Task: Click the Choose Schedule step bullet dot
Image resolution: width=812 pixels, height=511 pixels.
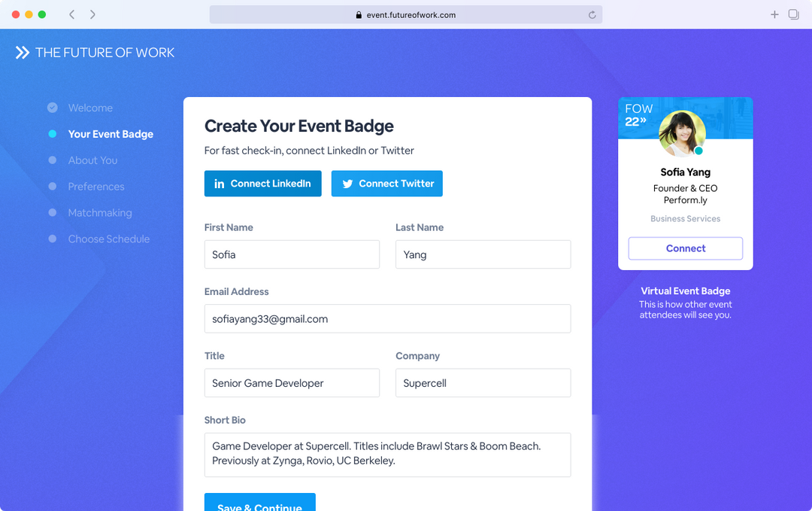Action: pos(53,239)
